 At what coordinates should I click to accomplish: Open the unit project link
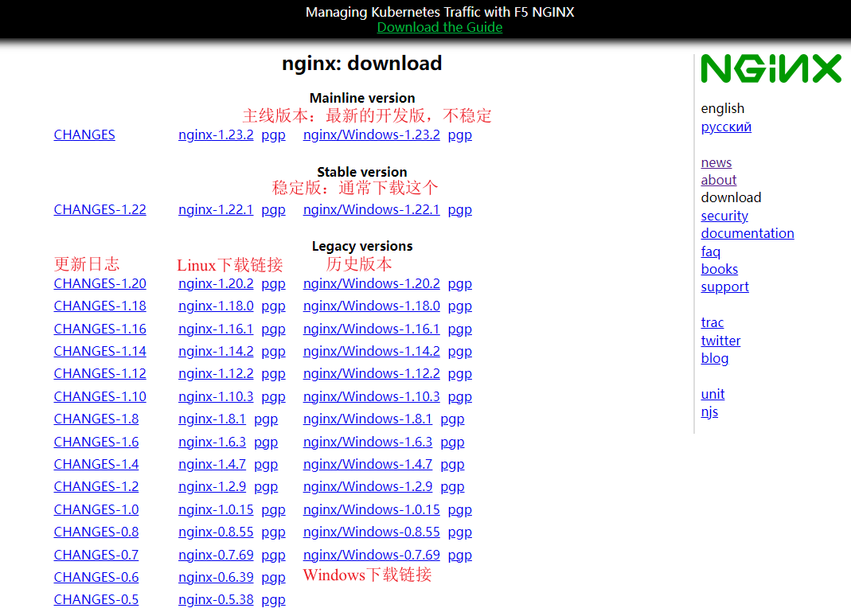point(712,394)
